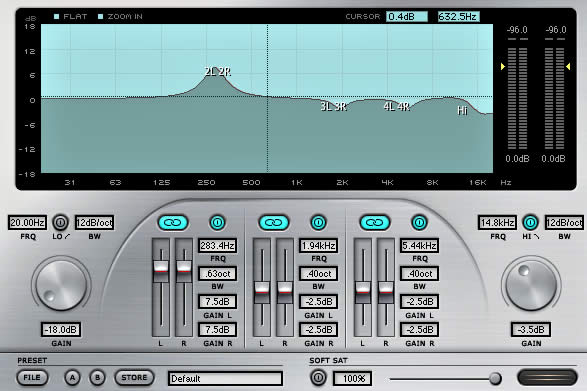Disable the HI filter power button
This screenshot has width=587, height=391.
530,222
